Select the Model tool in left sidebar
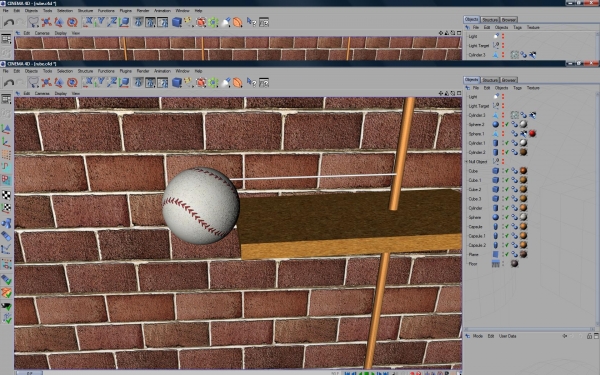The width and height of the screenshot is (600, 375). [6, 129]
